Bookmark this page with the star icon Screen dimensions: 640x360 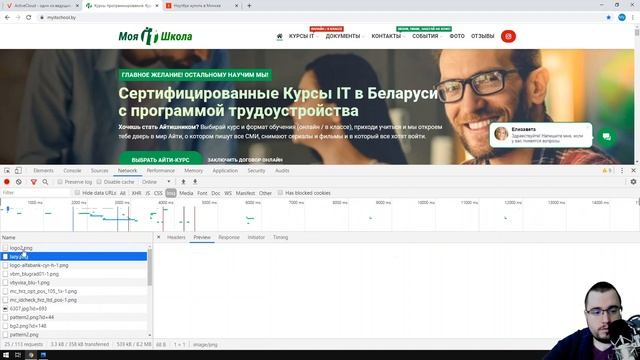(609, 18)
